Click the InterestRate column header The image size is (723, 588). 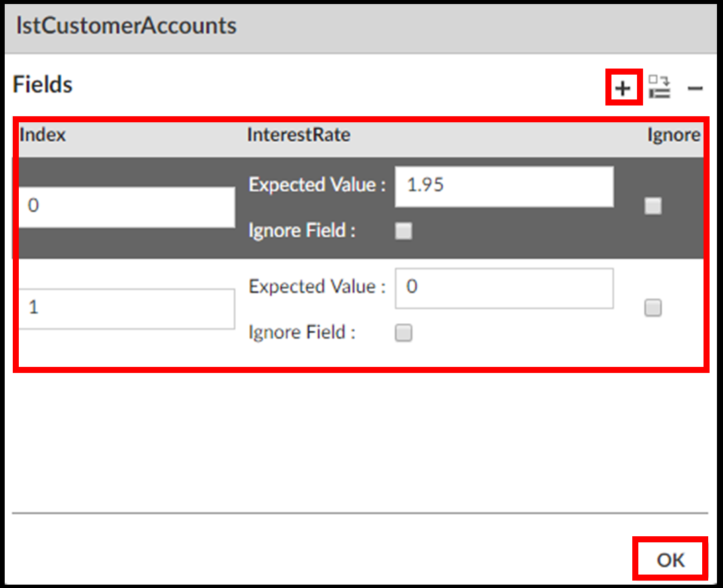pyautogui.click(x=298, y=135)
